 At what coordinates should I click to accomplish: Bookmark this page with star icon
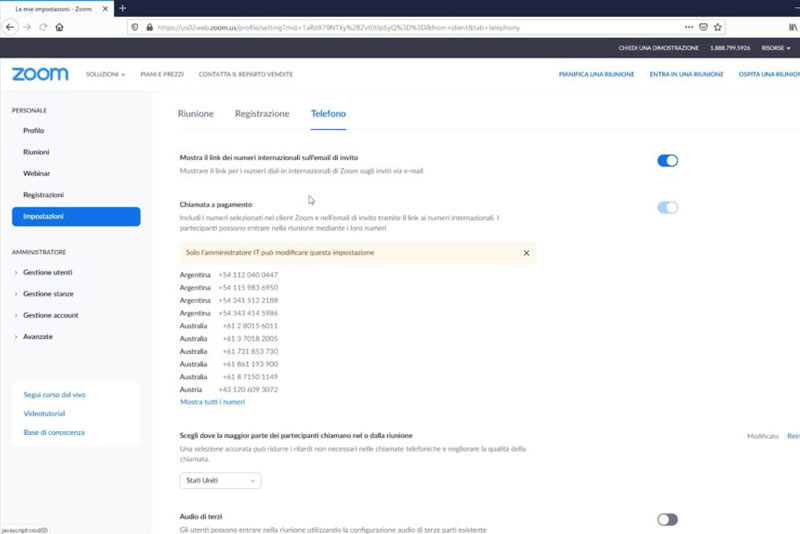point(718,27)
